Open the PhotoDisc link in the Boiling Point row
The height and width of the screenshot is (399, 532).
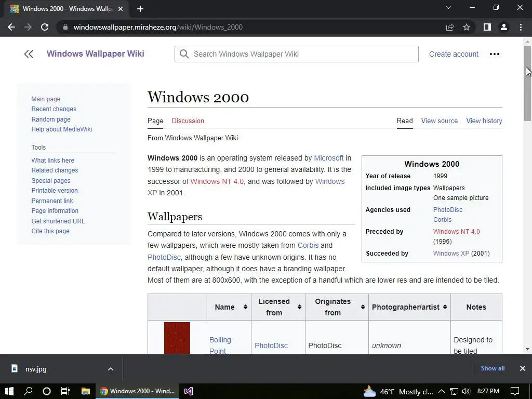(x=271, y=345)
